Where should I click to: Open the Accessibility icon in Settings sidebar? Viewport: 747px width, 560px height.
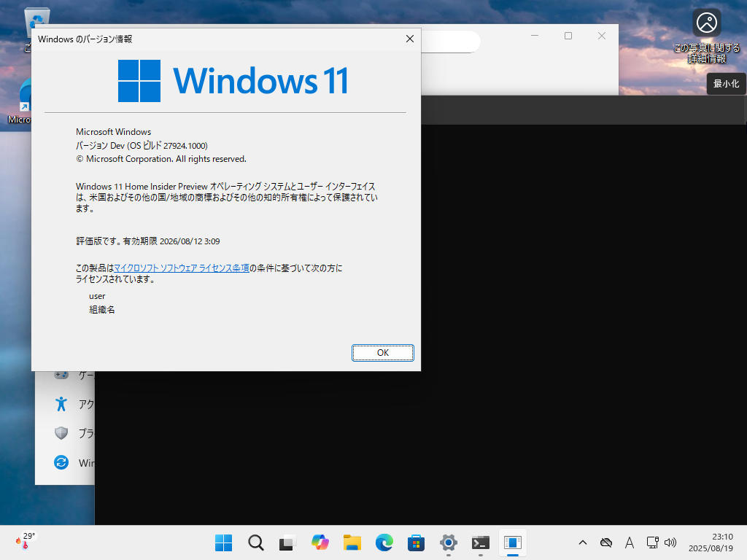pyautogui.click(x=61, y=404)
